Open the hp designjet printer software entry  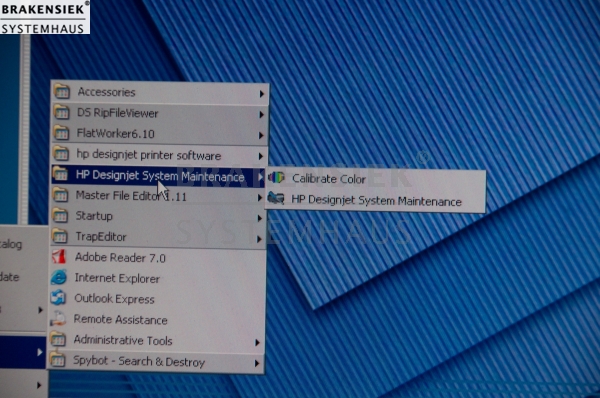(x=160, y=155)
